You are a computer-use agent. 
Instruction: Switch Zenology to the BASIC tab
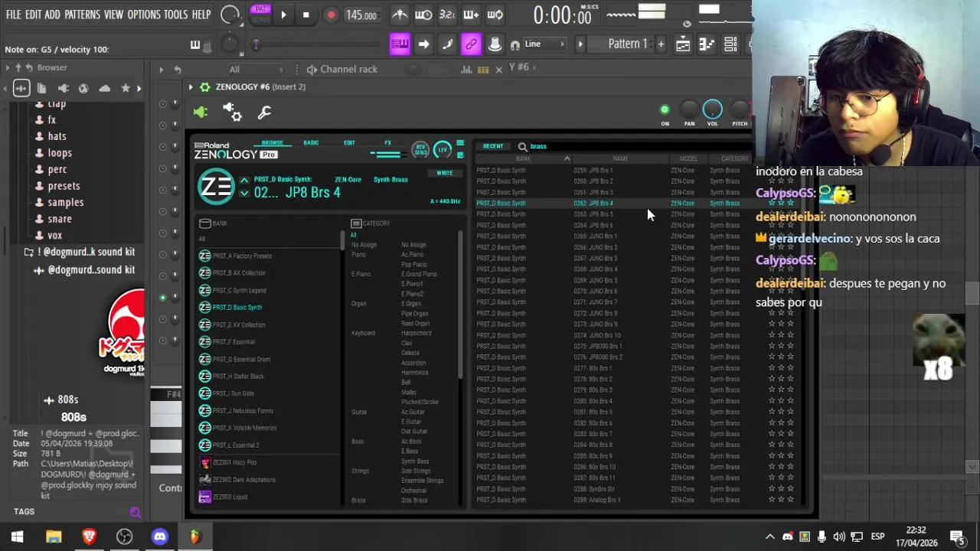[311, 142]
